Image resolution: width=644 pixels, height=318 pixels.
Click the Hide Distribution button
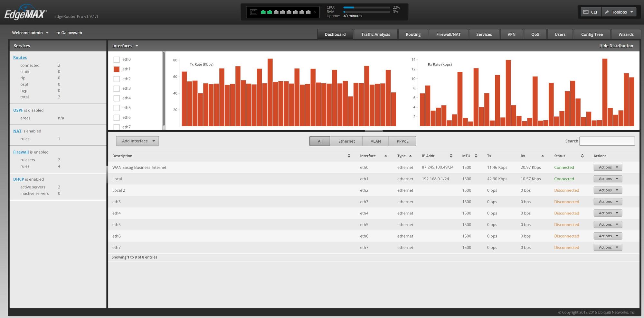(x=616, y=46)
